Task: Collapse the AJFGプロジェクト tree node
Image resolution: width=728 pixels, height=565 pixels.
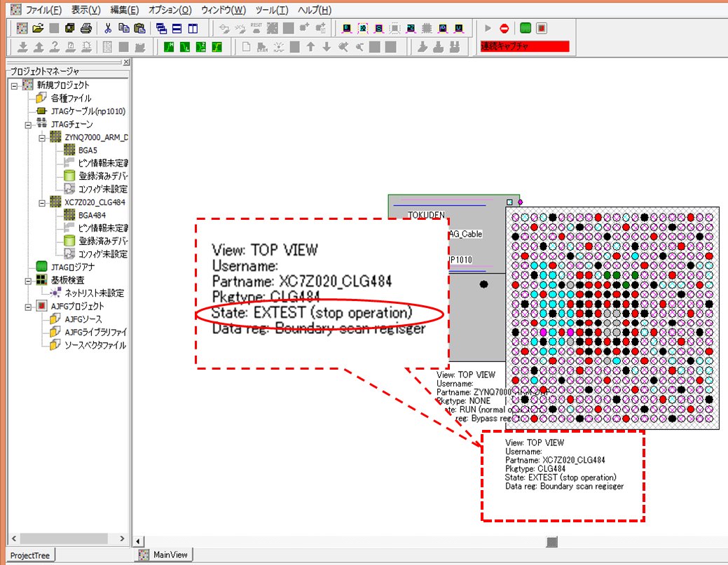Action: click(x=29, y=306)
